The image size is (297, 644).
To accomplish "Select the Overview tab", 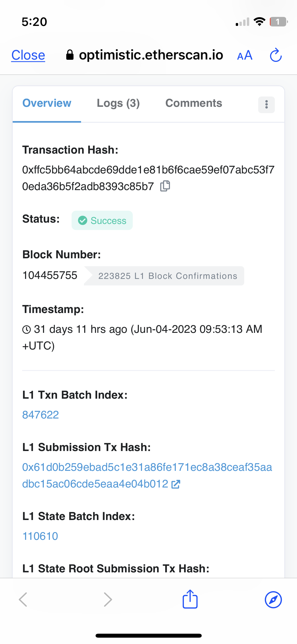I will (47, 103).
